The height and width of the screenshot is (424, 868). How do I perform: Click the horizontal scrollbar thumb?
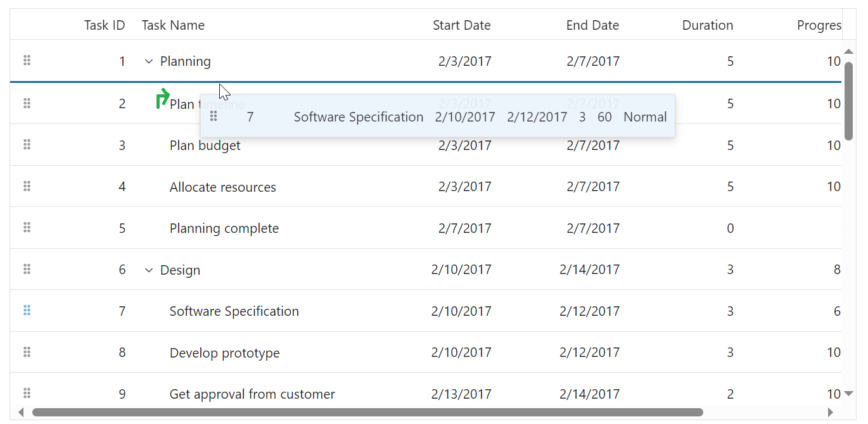coord(367,413)
